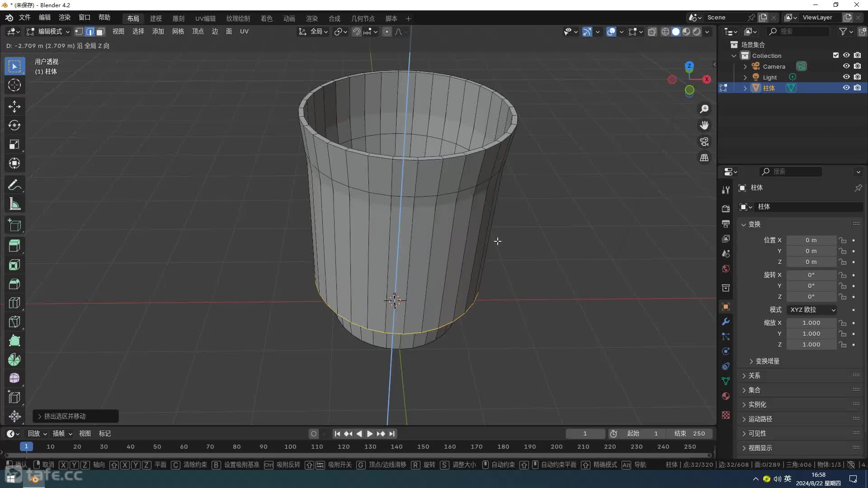Open the 编辑模式 mode dropdown
This screenshot has width=868, height=488.
tap(48, 32)
